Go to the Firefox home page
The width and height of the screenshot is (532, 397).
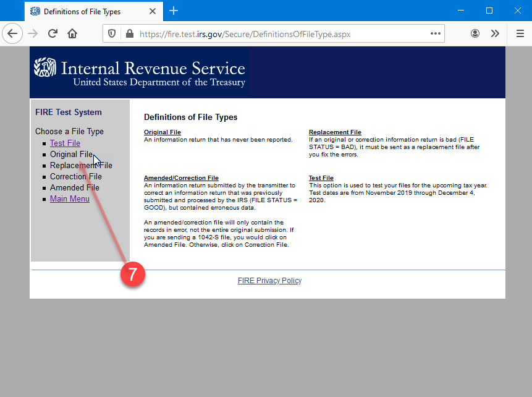pos(73,34)
